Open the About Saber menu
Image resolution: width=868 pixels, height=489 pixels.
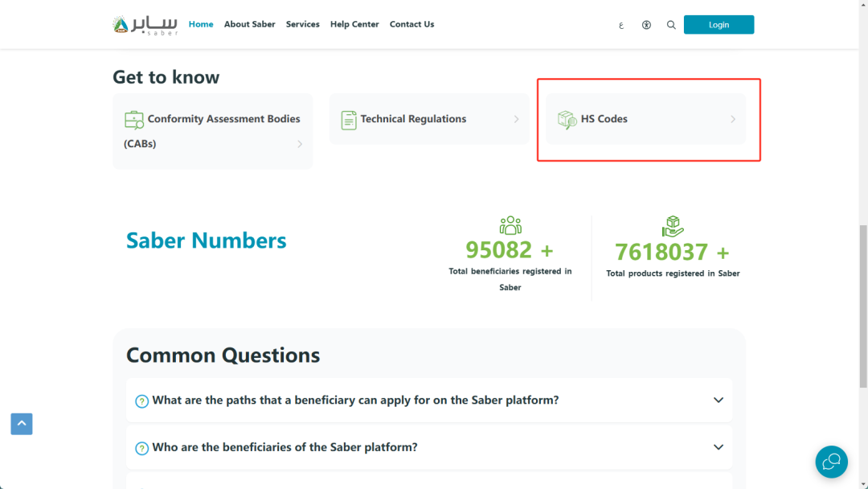coord(250,24)
